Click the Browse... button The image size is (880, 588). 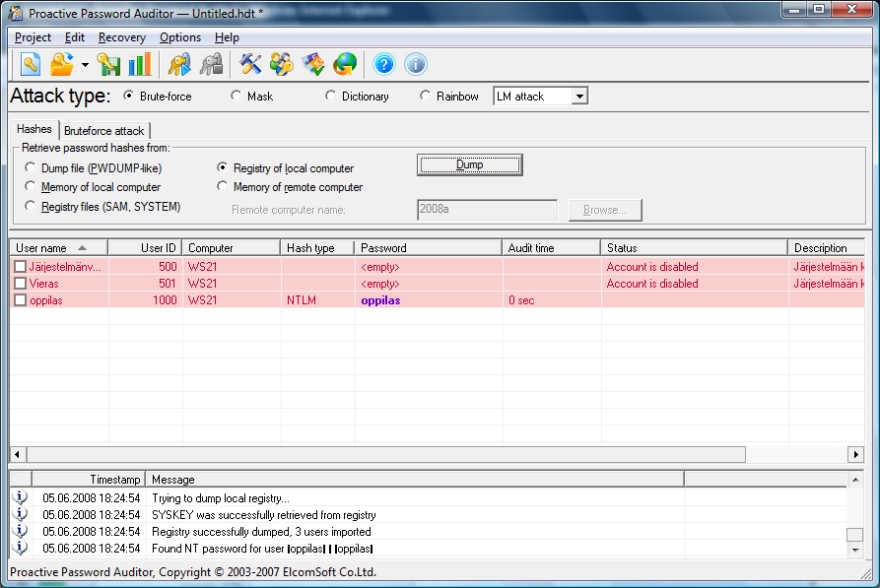point(605,210)
